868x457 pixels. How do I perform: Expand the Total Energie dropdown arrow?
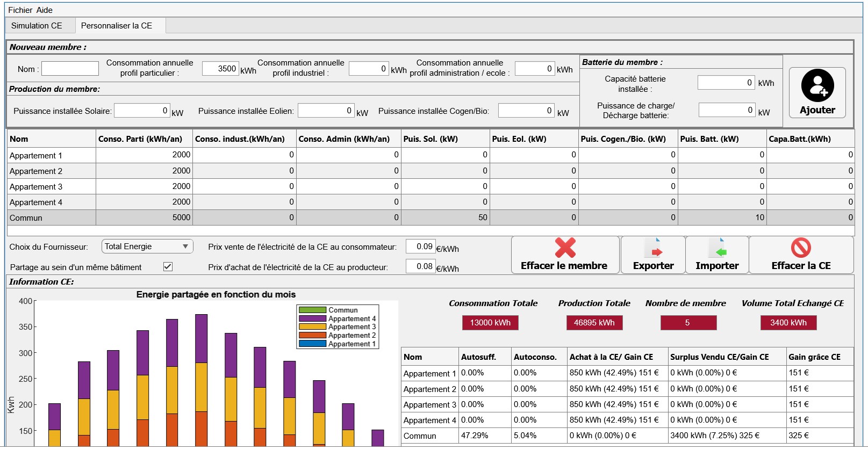coord(185,246)
